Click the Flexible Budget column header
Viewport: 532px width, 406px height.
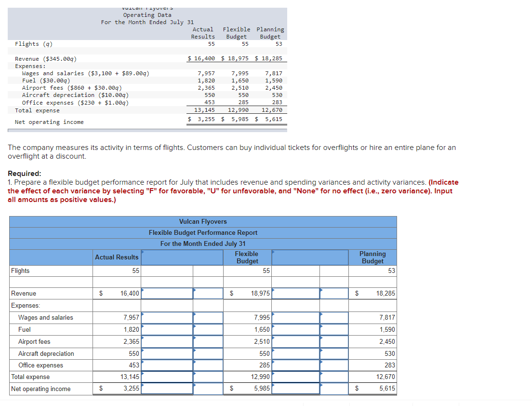247,257
